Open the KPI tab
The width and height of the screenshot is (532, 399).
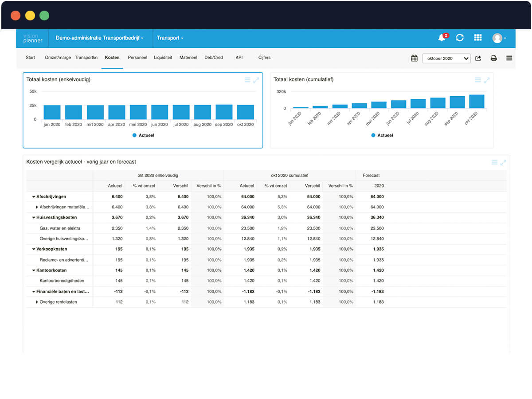[x=239, y=58]
